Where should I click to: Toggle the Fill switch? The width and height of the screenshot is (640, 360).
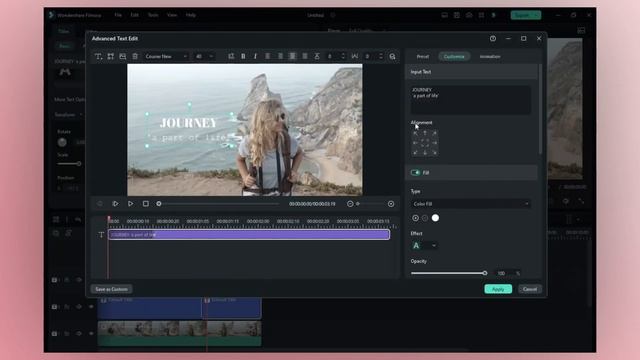[416, 173]
